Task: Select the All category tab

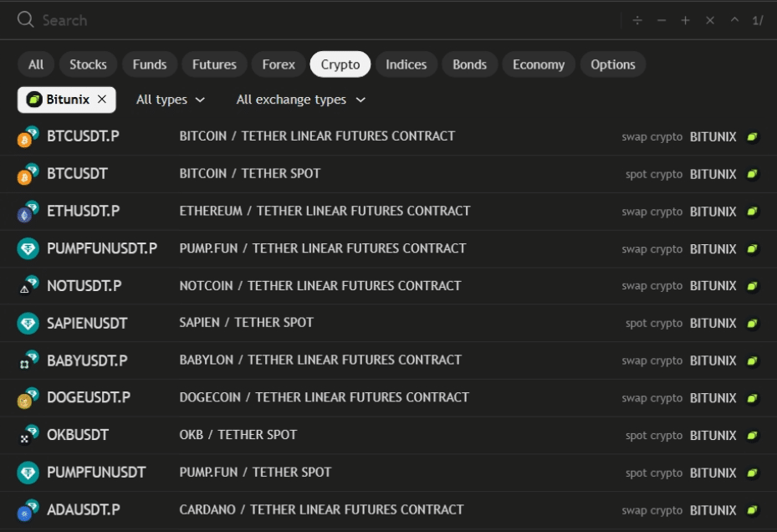Action: [36, 64]
